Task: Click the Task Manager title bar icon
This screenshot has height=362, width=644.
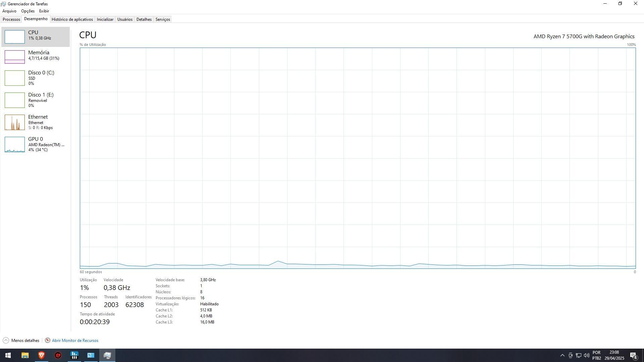Action: (3, 4)
